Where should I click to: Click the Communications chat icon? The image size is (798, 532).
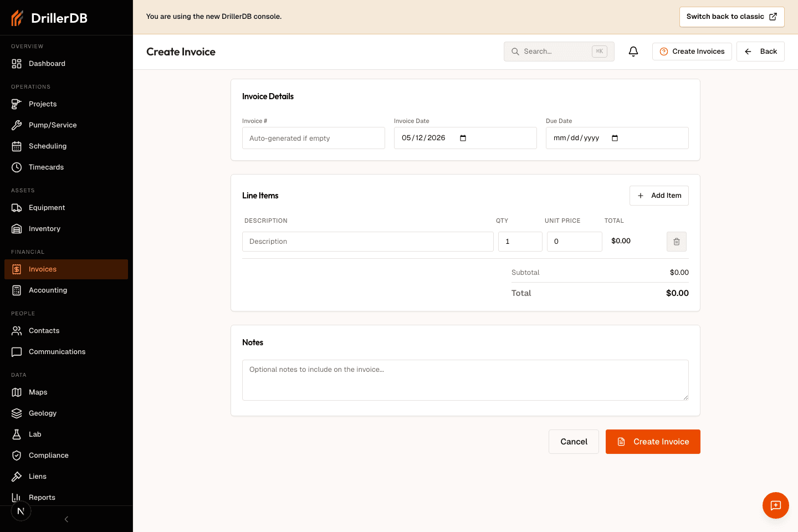point(17,352)
